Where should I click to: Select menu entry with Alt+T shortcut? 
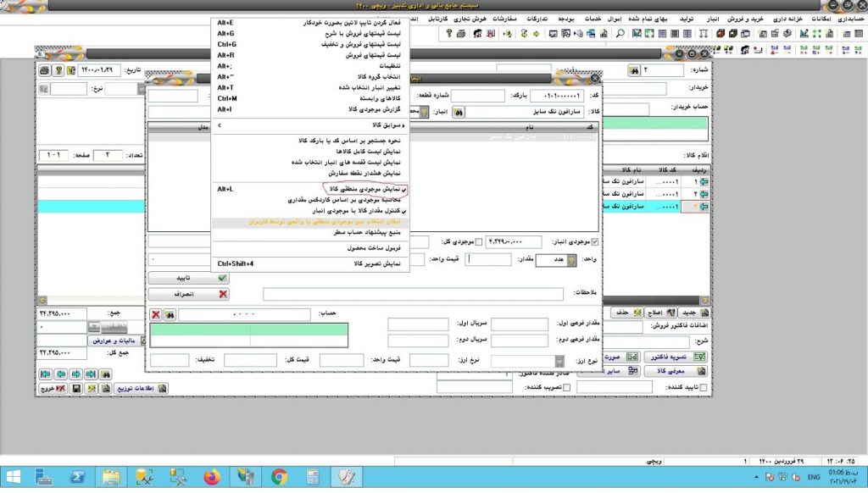point(310,87)
